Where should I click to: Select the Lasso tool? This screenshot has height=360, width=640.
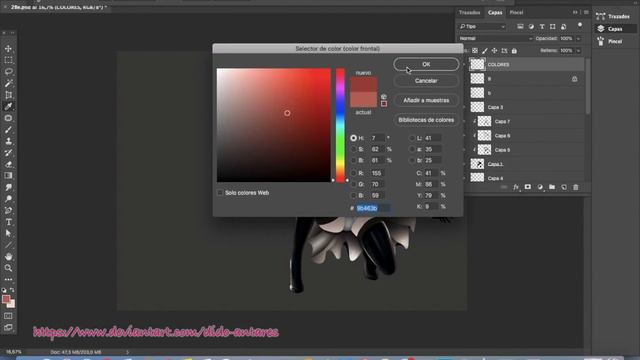coord(8,72)
